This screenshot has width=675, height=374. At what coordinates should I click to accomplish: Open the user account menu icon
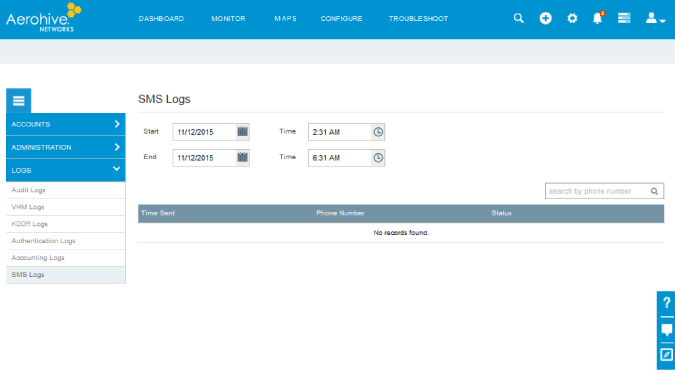[x=655, y=18]
